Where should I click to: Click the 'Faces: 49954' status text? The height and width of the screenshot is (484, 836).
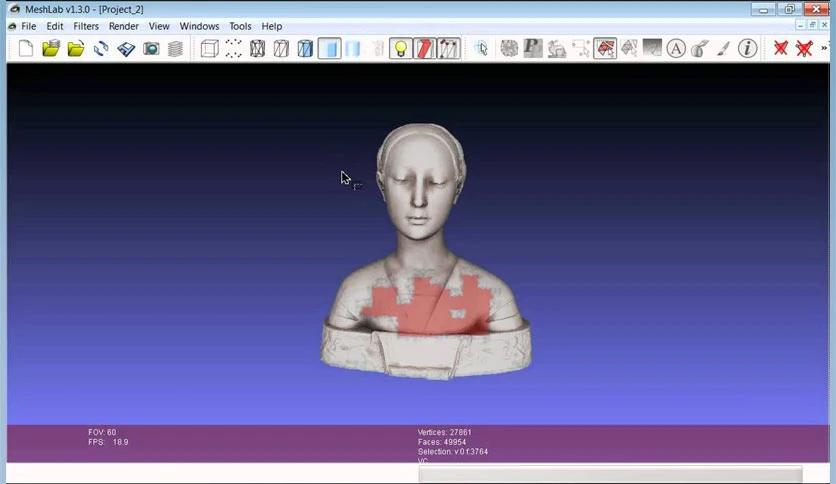point(442,442)
